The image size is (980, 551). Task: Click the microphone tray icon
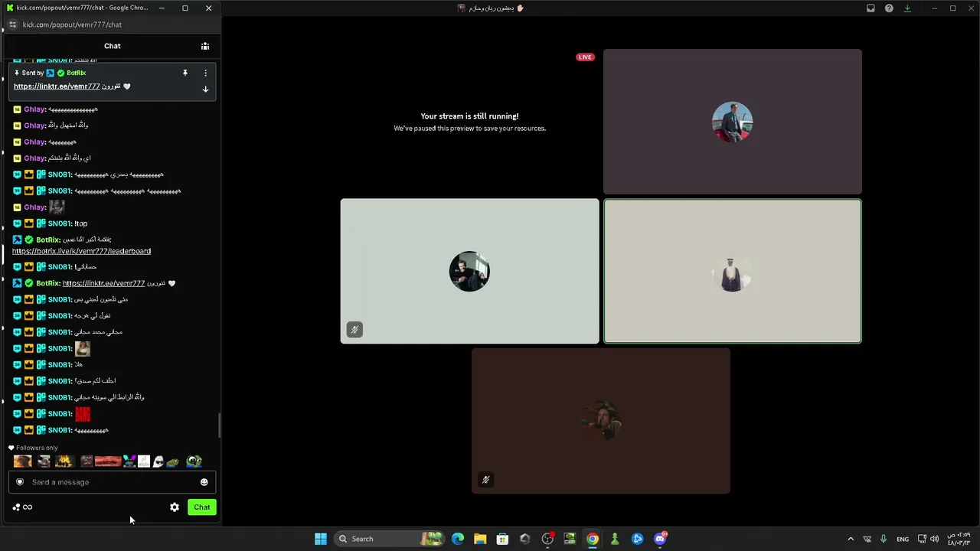pyautogui.click(x=884, y=539)
